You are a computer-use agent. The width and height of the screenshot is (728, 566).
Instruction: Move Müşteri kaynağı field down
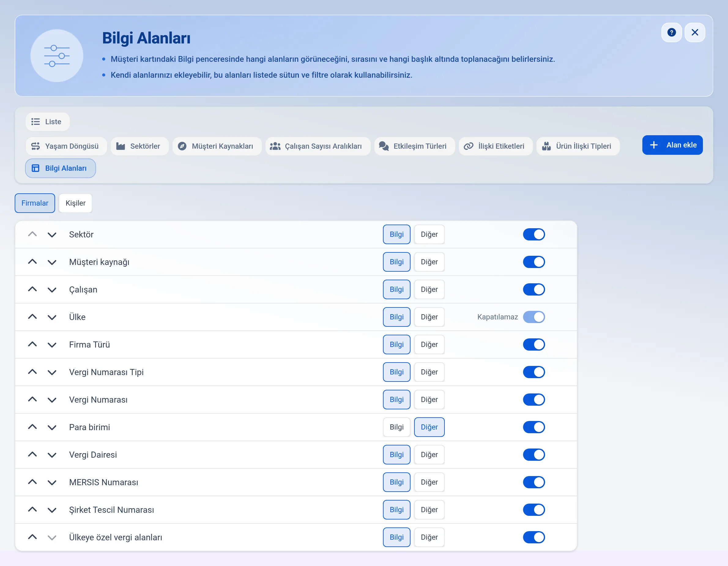pos(52,262)
